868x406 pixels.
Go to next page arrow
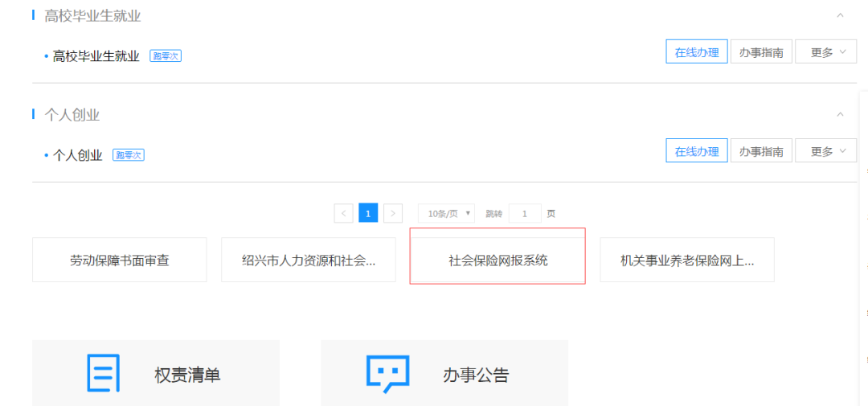click(x=393, y=213)
